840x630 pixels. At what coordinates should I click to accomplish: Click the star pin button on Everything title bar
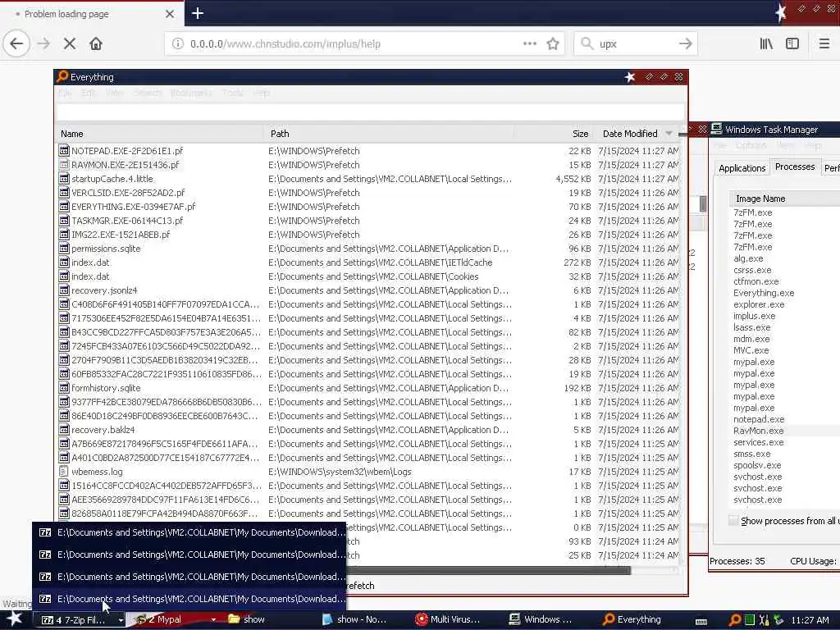(630, 77)
